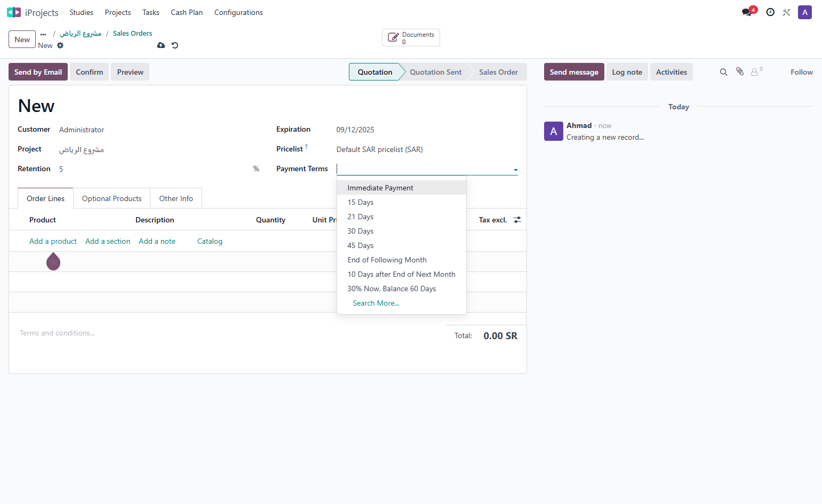Open the iProjects app logo
The height and width of the screenshot is (504, 822).
[x=14, y=12]
